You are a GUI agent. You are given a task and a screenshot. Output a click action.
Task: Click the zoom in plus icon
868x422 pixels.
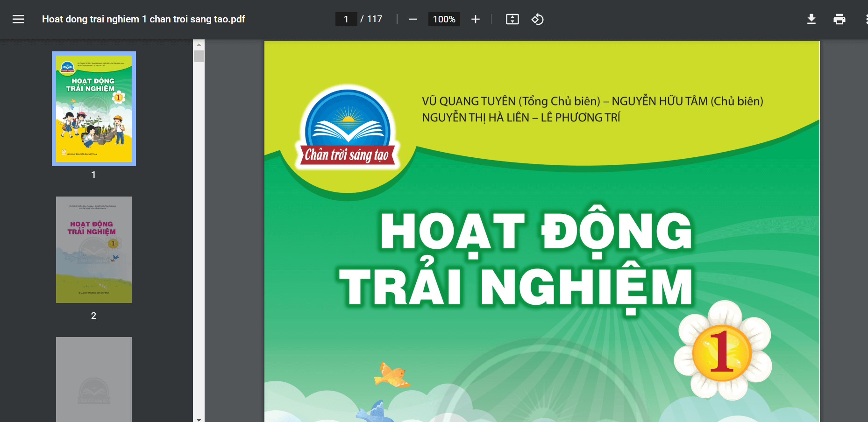[476, 19]
